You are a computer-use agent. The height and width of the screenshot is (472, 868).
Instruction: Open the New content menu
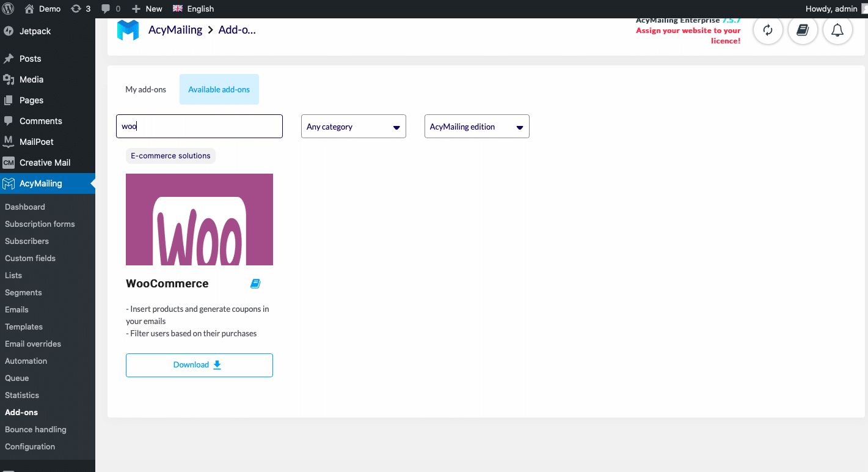tap(147, 9)
